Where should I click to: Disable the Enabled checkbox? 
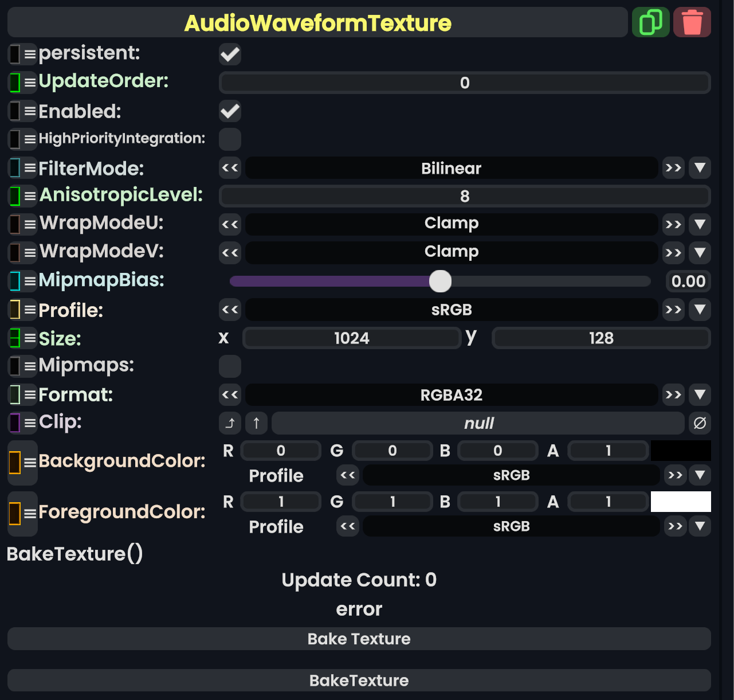[x=230, y=111]
